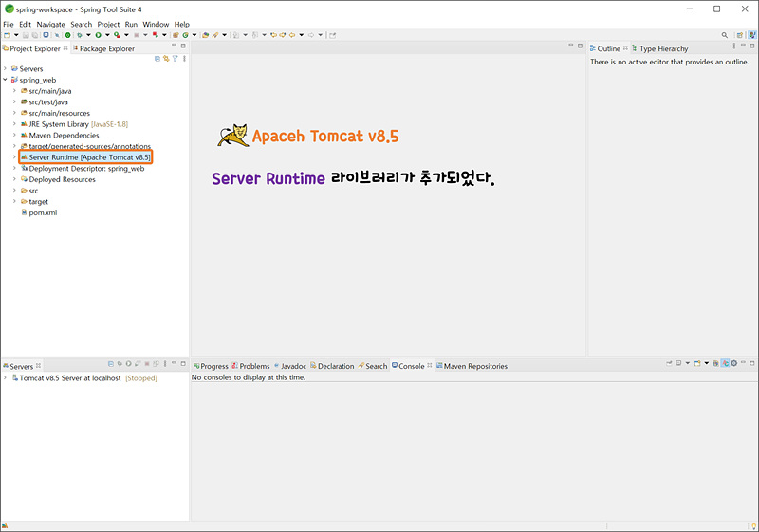Open the Run button dropdown arrow

[x=107, y=35]
